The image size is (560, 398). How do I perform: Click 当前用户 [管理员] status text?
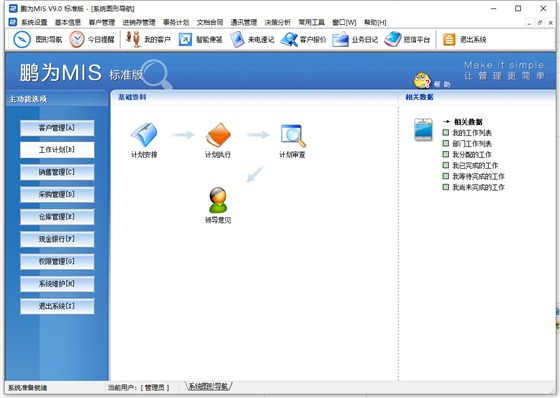[139, 387]
